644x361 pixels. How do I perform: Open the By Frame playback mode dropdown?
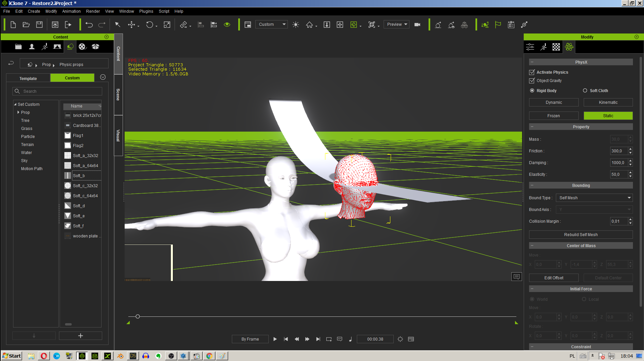tap(250, 339)
